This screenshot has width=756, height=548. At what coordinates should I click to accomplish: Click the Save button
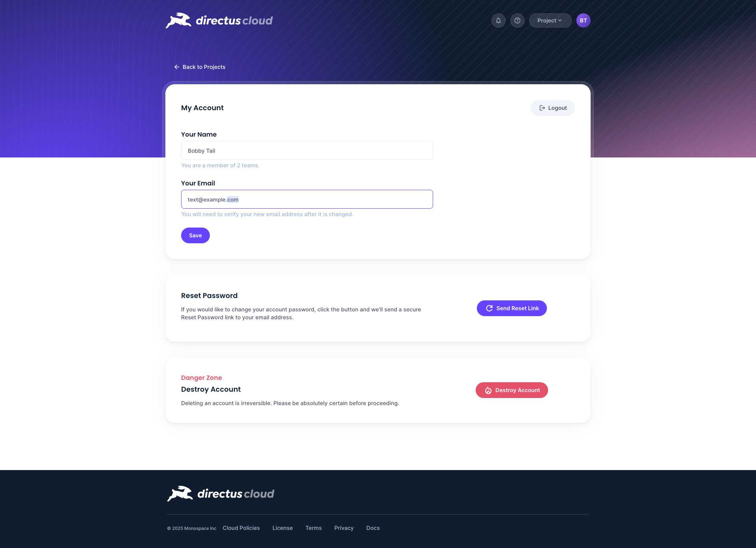(x=195, y=235)
